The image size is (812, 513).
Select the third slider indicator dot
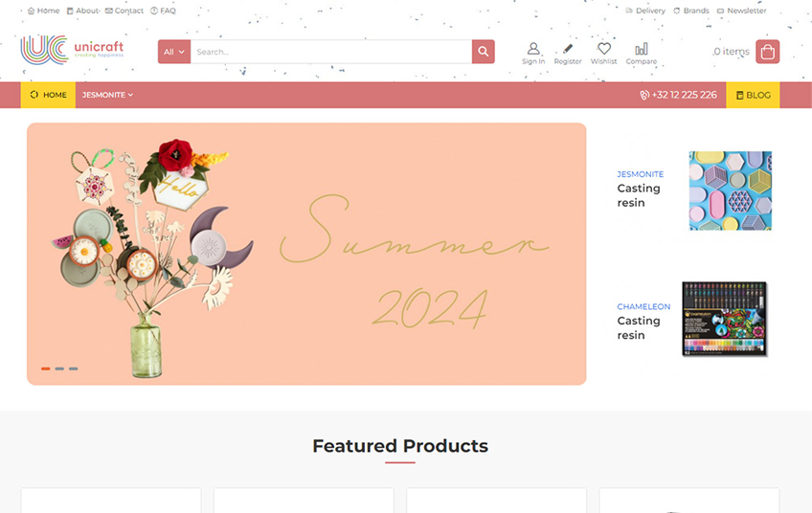[74, 368]
